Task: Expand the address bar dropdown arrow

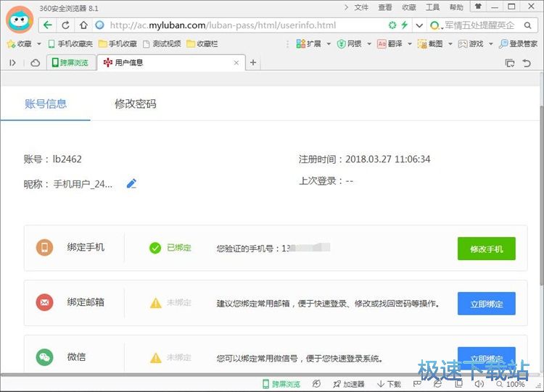Action: [419, 25]
